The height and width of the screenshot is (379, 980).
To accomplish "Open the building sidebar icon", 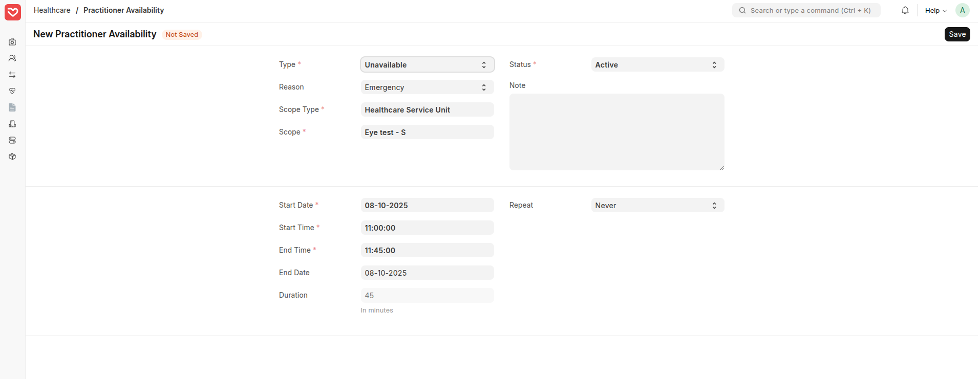I will click(x=12, y=124).
